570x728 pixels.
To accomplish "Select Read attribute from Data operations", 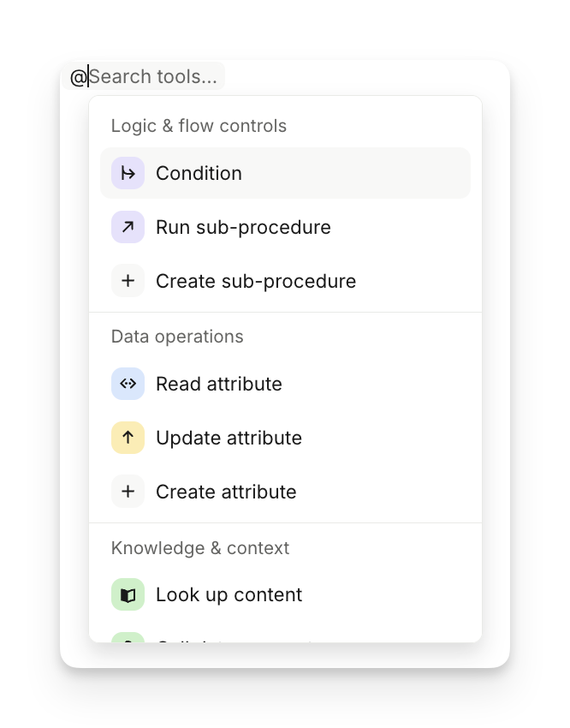I will [219, 385].
